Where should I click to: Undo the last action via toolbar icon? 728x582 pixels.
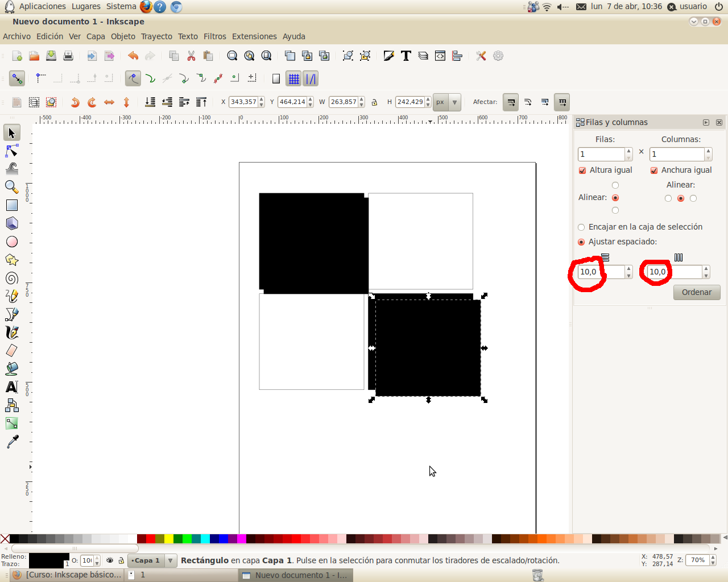coord(133,56)
